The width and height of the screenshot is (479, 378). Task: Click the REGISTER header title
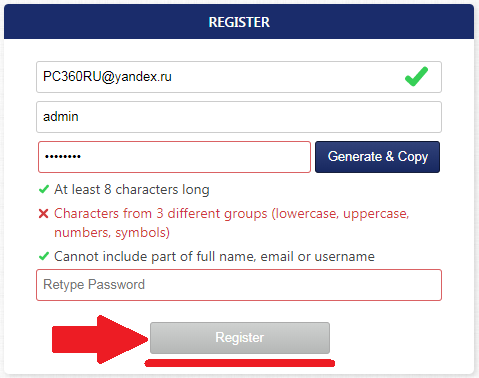click(x=239, y=22)
